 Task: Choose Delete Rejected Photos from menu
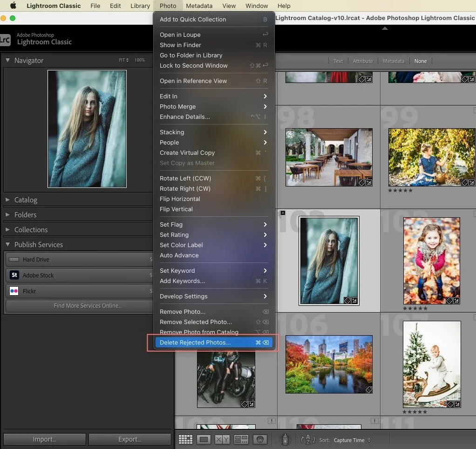[x=195, y=342]
